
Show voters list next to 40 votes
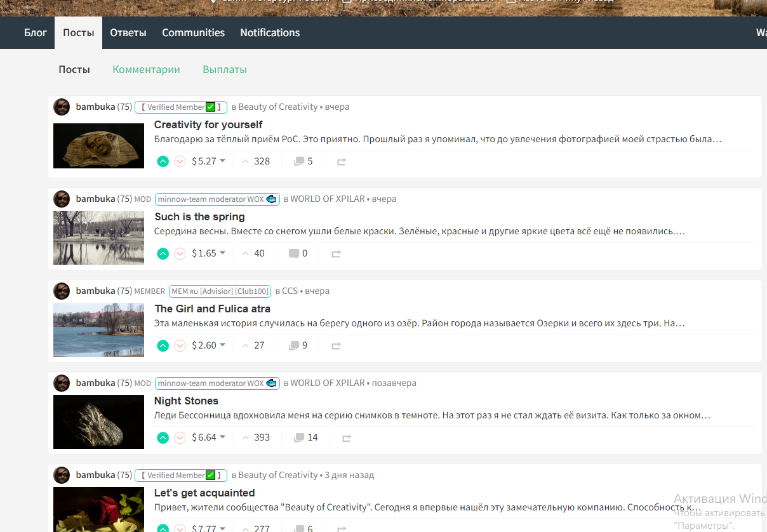click(x=246, y=253)
